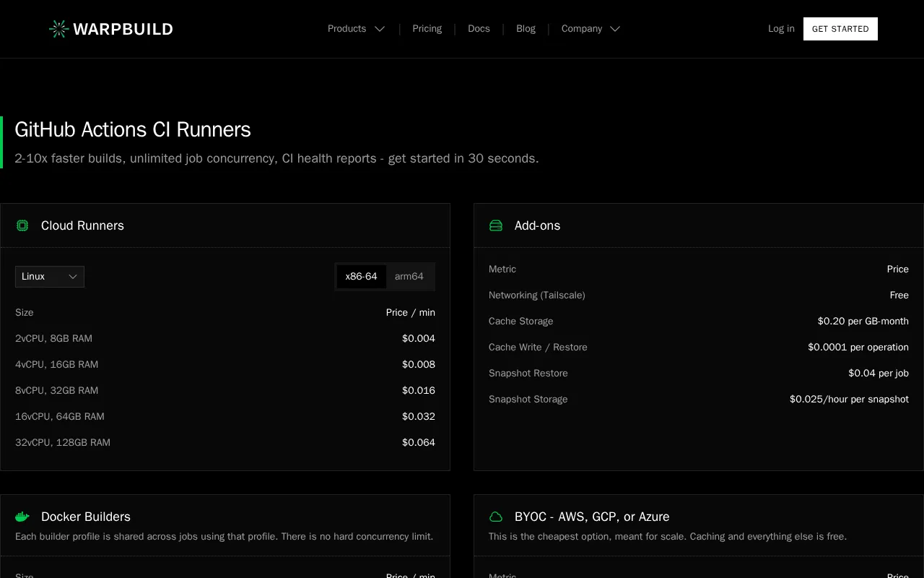Switch to the arm64 architecture

point(409,277)
